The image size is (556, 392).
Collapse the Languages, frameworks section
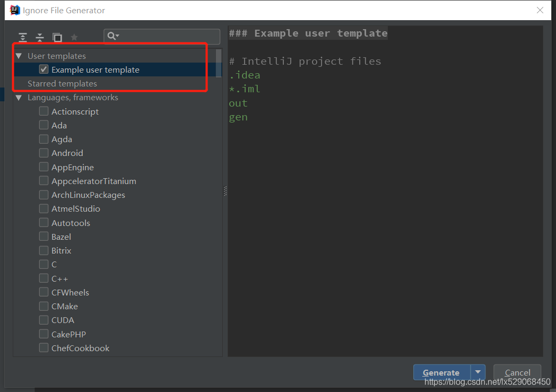19,97
